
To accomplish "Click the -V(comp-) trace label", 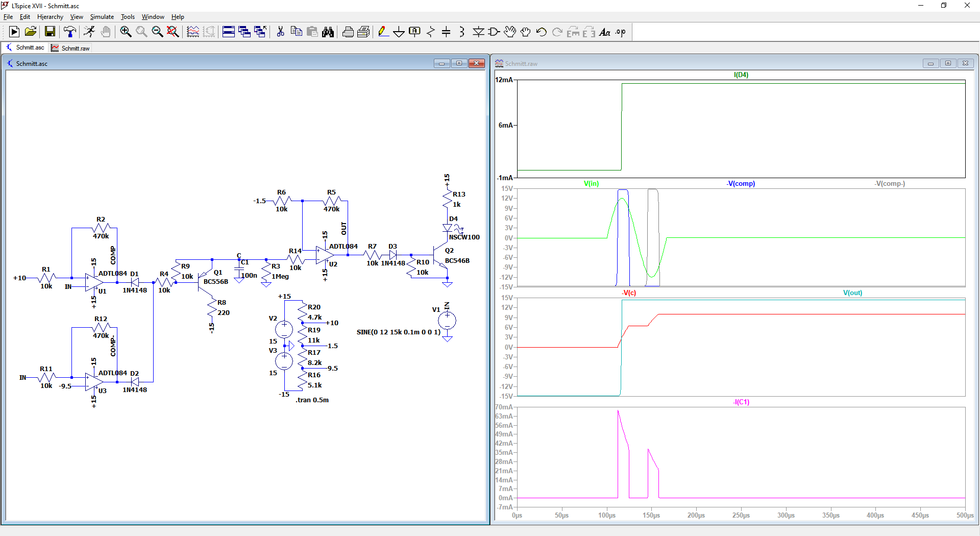I will point(890,184).
